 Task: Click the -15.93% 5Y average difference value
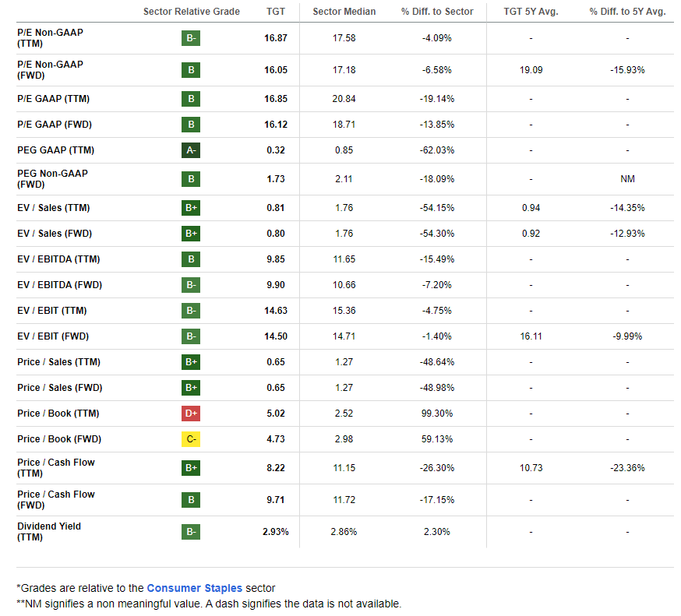click(627, 70)
